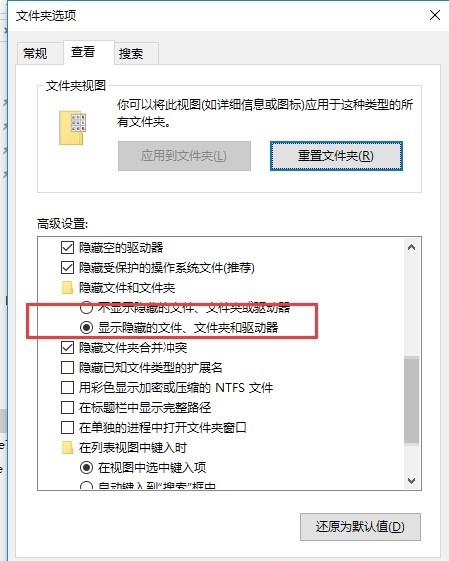The image size is (449, 561).
Task: Uncheck 隐藏空的驱动器 checkbox
Action: [x=67, y=248]
